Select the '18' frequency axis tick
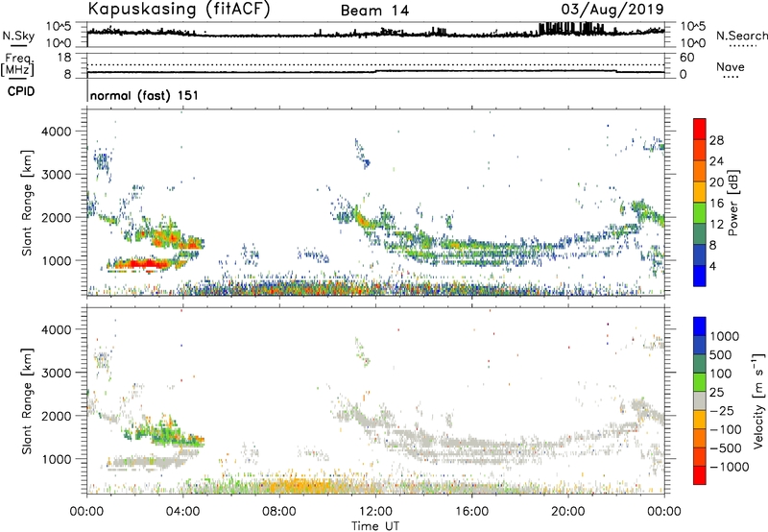 (x=64, y=58)
